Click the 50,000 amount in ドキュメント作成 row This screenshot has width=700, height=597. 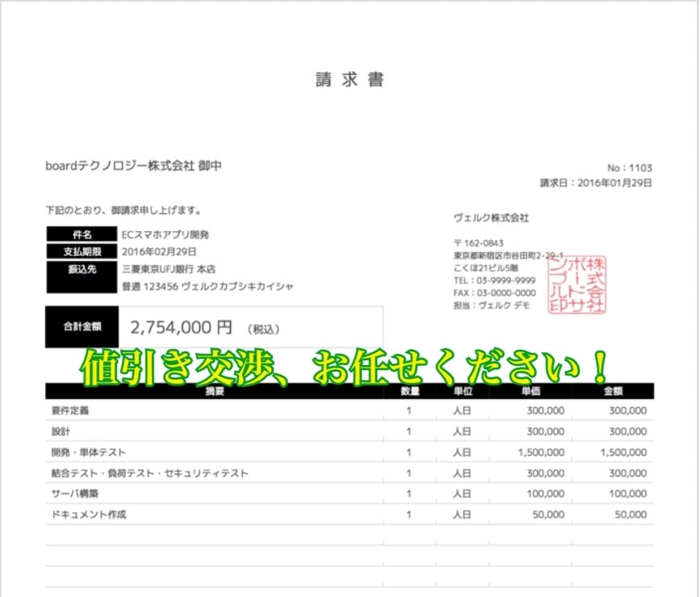[631, 515]
